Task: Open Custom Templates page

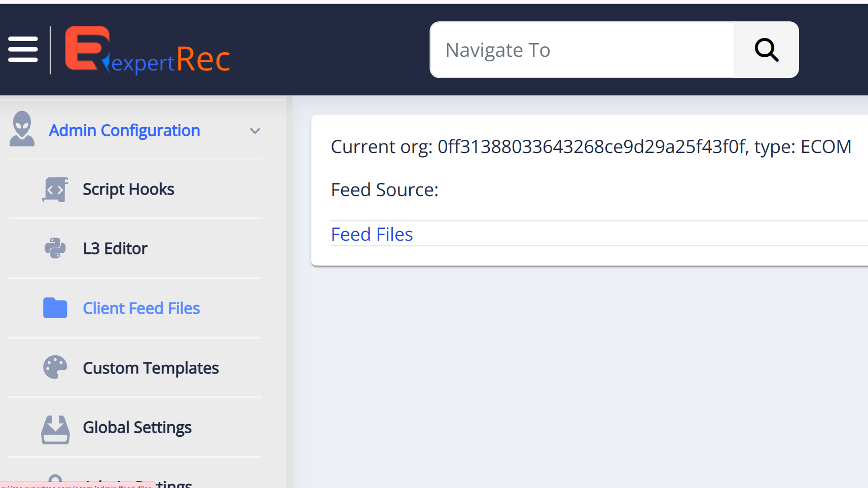Action: [151, 368]
